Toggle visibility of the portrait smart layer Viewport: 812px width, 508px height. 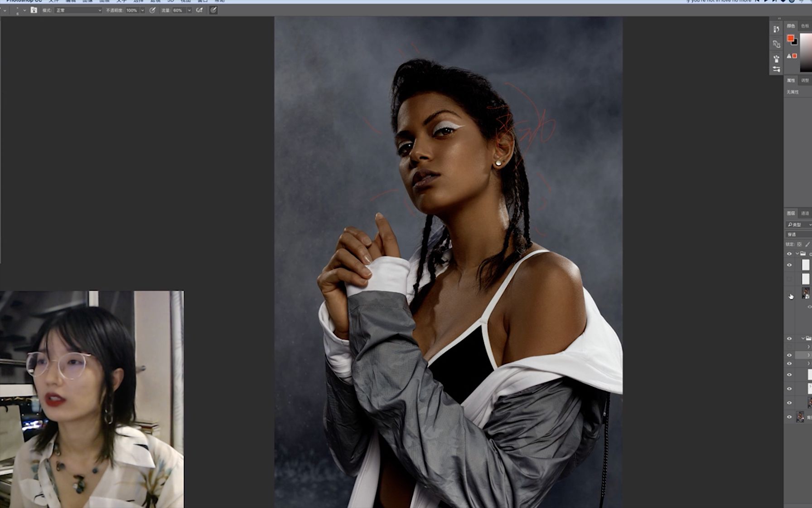[x=789, y=293]
